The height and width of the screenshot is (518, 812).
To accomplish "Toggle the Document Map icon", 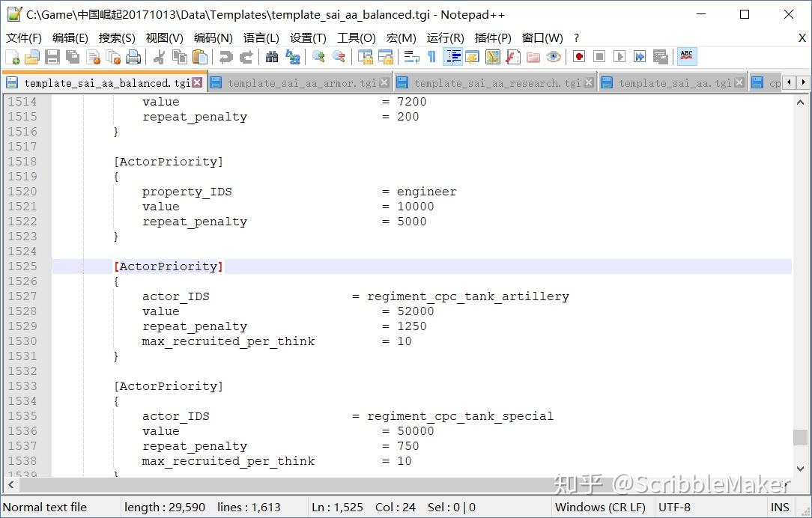I will point(492,57).
